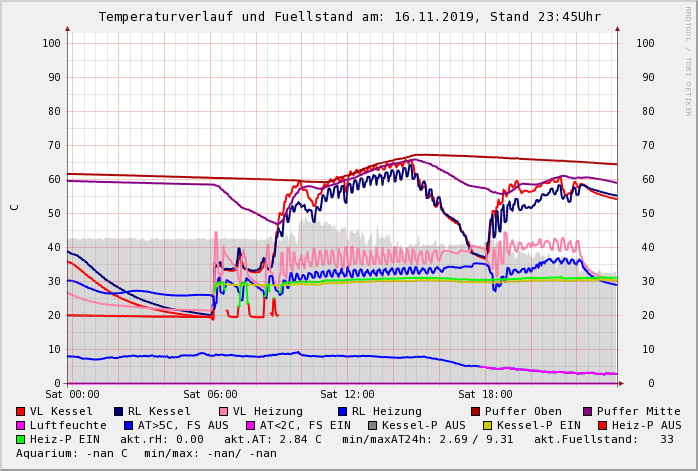The height and width of the screenshot is (471, 698).
Task: Click the AT>5C, FS AUS legend swatch
Action: point(126,425)
